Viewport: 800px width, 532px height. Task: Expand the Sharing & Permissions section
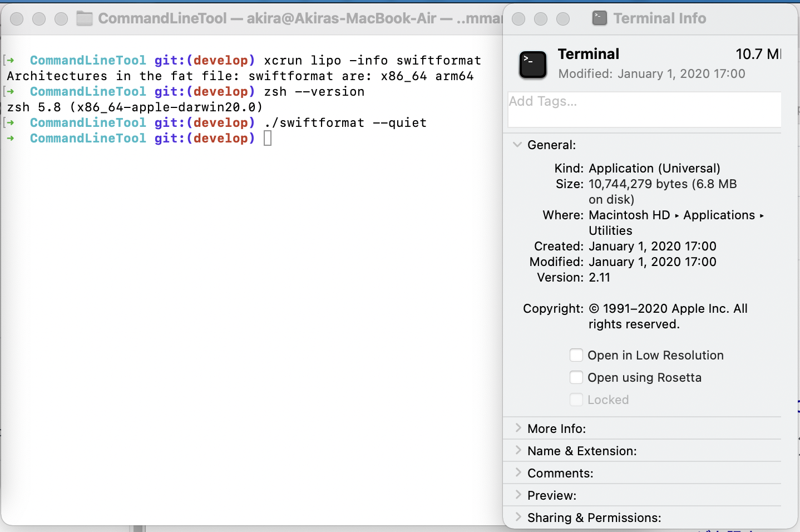[518, 517]
